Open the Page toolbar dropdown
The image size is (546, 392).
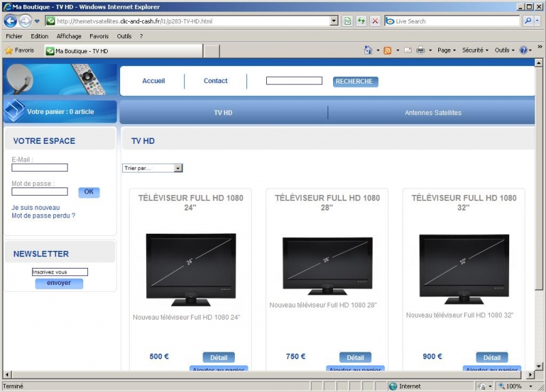(x=446, y=50)
